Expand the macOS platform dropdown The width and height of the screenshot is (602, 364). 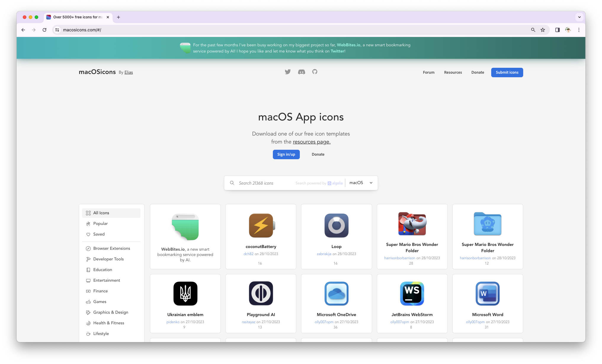[361, 183]
